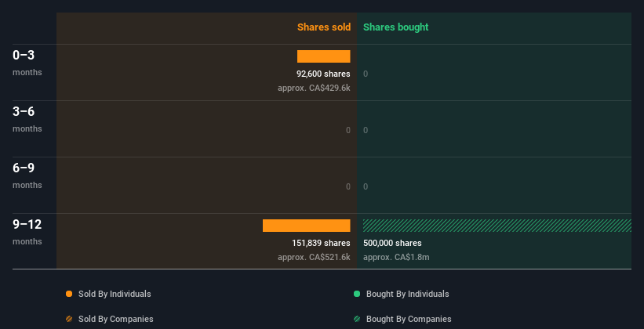The height and width of the screenshot is (329, 644).
Task: Click the striped Sold By Companies legend icon
Action: click(69, 319)
